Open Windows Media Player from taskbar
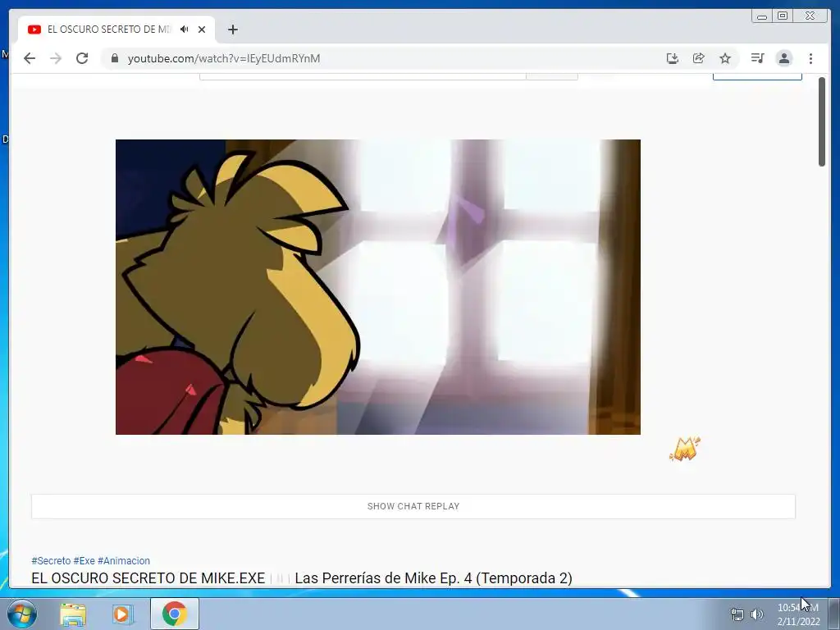Image resolution: width=840 pixels, height=630 pixels. [122, 614]
